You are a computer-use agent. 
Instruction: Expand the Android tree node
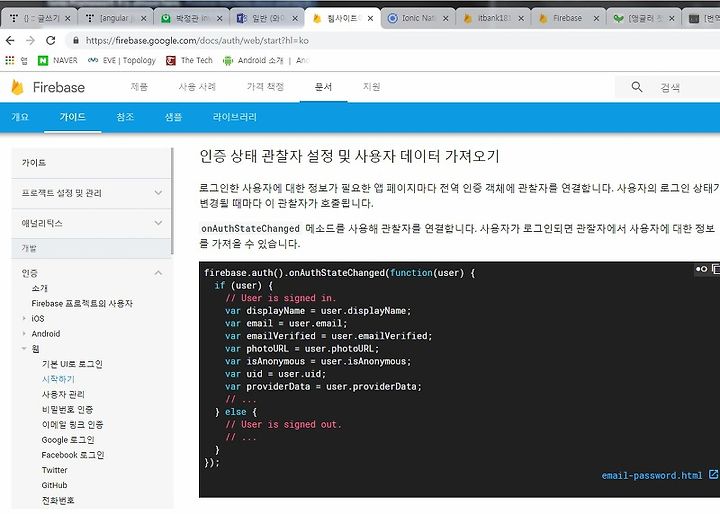24,333
